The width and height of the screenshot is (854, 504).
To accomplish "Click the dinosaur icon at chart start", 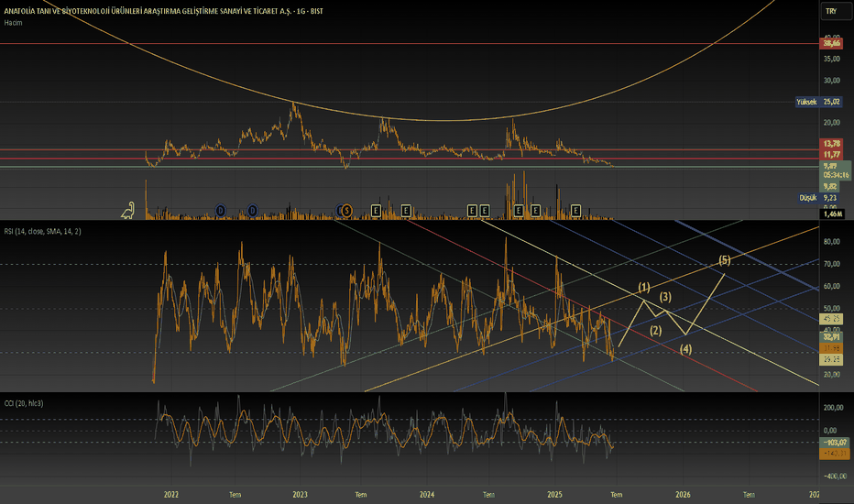I will click(x=128, y=210).
